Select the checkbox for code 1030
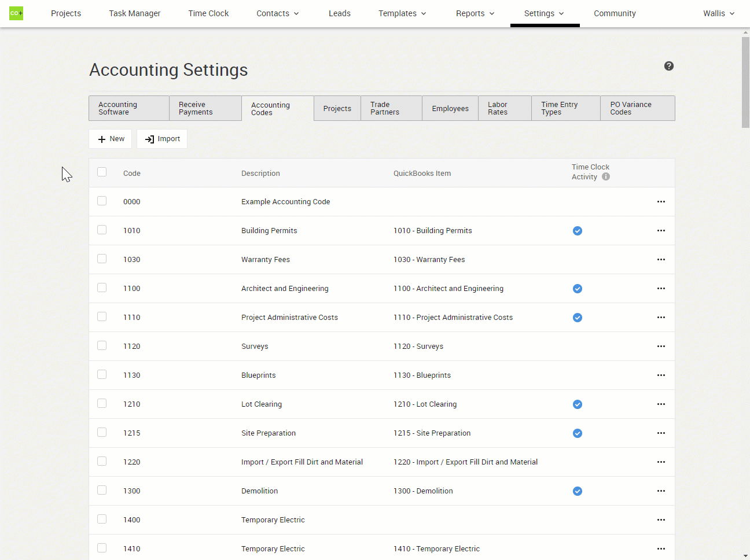The image size is (750, 560). point(102,259)
